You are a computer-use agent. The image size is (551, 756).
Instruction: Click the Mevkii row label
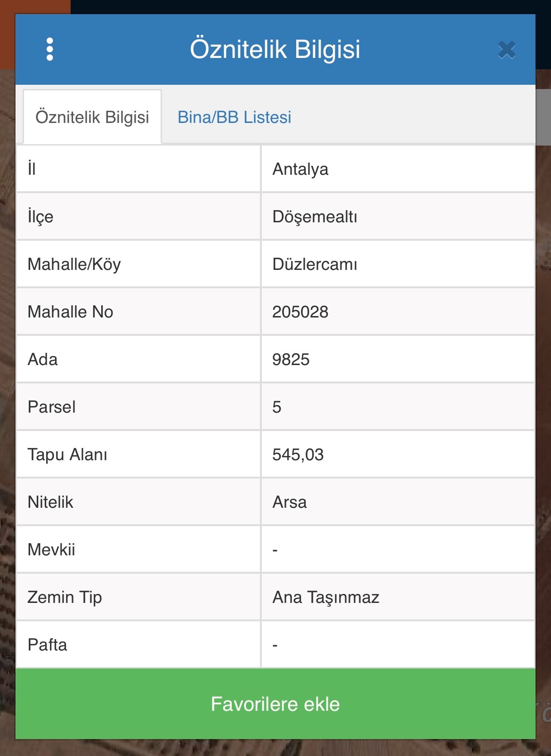pyautogui.click(x=51, y=550)
